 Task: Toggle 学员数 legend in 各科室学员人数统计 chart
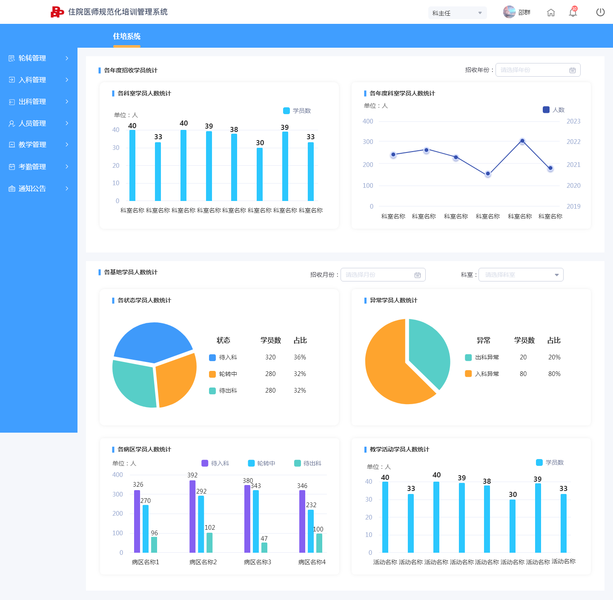tap(297, 111)
